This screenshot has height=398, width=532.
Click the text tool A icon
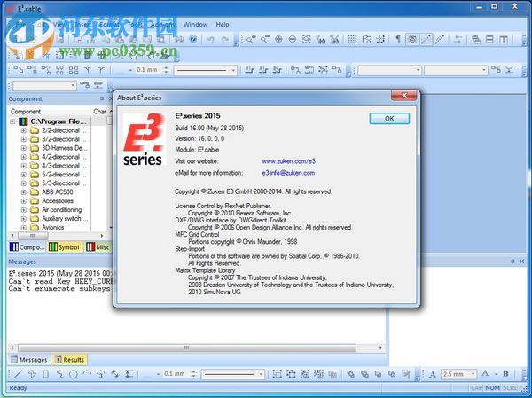[433, 374]
